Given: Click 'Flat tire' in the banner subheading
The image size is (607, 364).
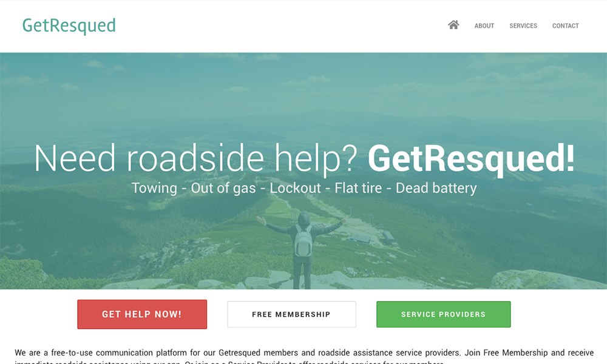Looking at the screenshot, I should point(358,188).
